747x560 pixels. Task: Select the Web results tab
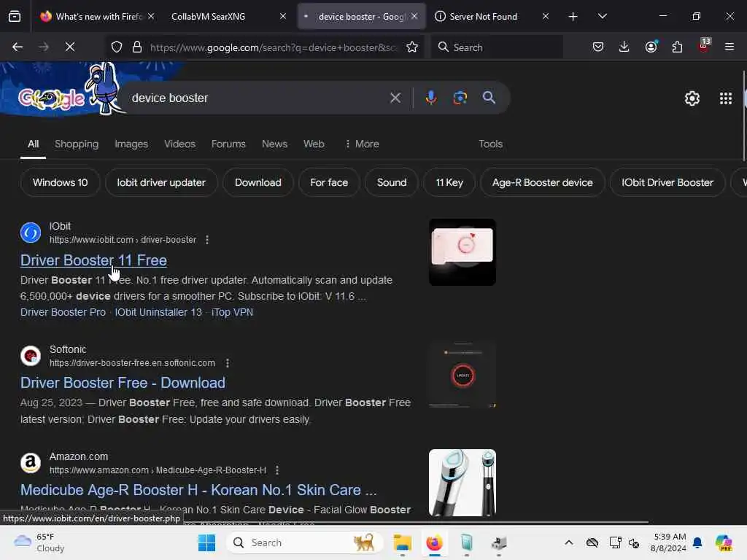tap(314, 144)
